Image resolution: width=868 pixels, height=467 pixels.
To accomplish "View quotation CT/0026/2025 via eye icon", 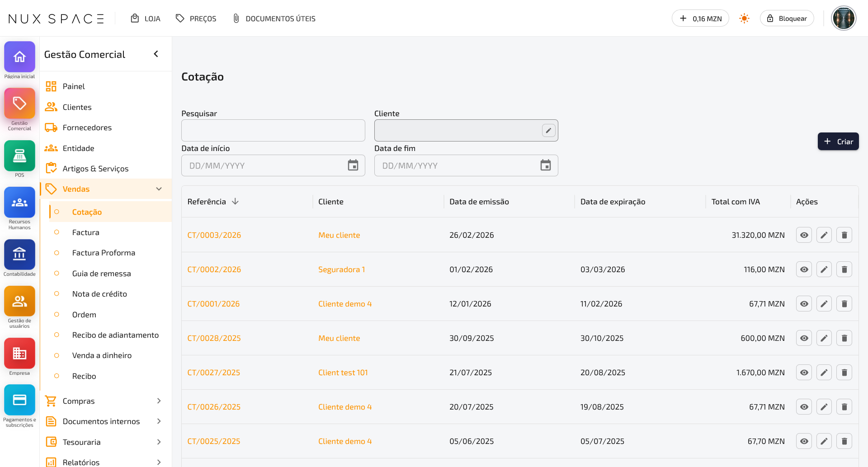I will [804, 407].
